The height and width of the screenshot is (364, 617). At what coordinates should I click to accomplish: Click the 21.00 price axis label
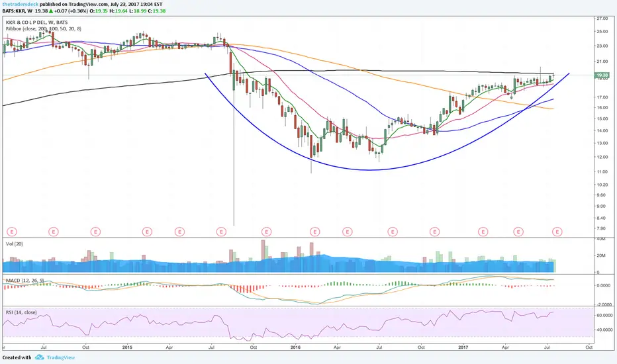click(x=602, y=62)
